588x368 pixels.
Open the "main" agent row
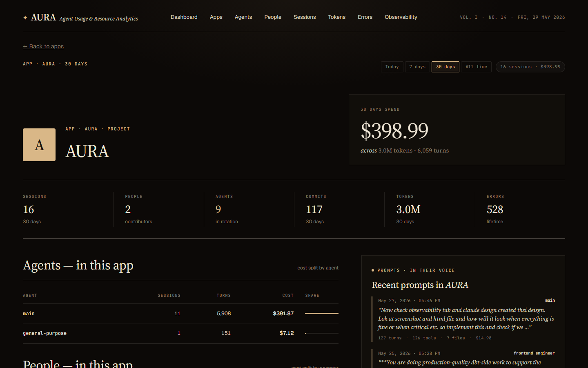[180, 314]
